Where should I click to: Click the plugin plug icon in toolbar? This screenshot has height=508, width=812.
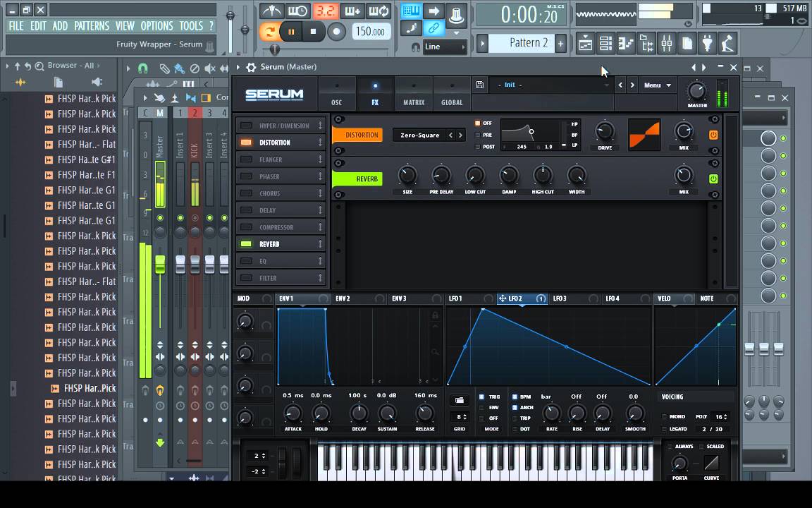(x=708, y=44)
